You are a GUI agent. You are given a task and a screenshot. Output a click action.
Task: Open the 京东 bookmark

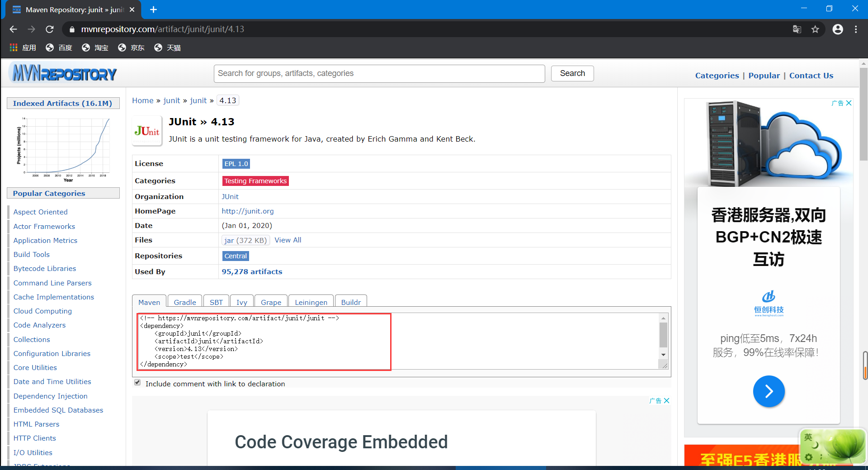click(x=131, y=47)
